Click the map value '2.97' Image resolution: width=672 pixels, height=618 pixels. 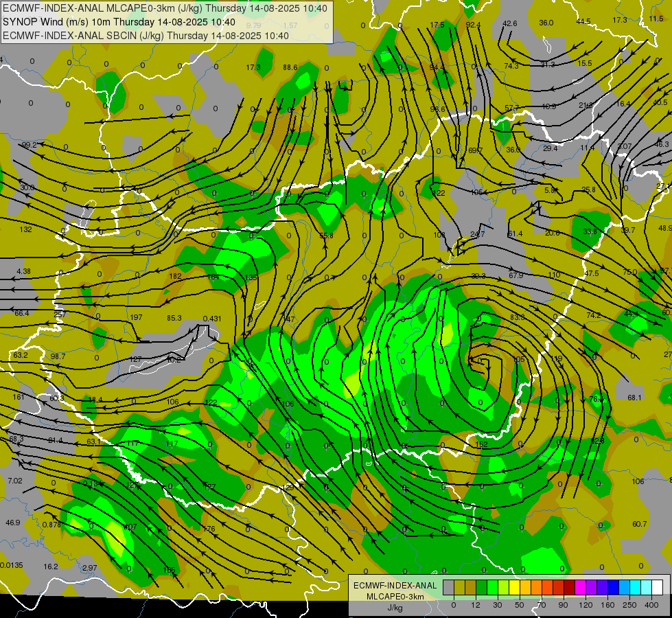click(89, 568)
